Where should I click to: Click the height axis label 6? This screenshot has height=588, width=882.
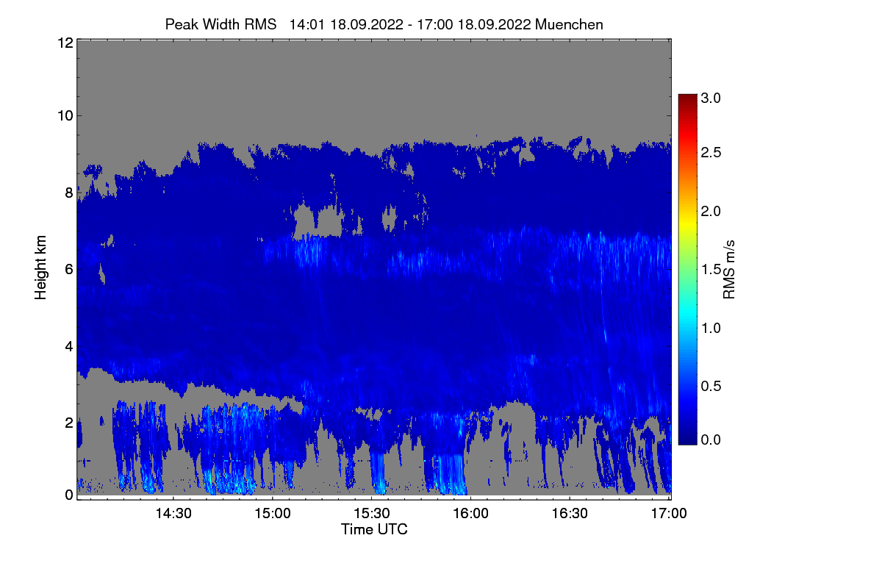(x=68, y=269)
